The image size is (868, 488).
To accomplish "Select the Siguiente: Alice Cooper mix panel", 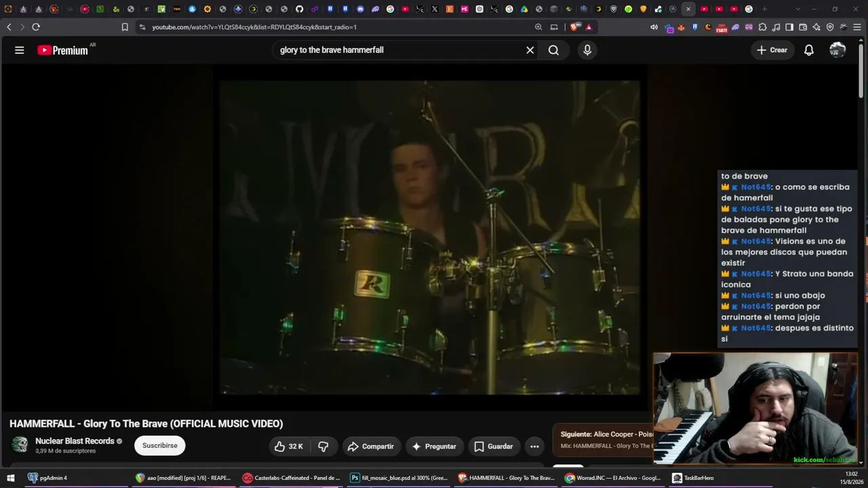I will tap(604, 440).
